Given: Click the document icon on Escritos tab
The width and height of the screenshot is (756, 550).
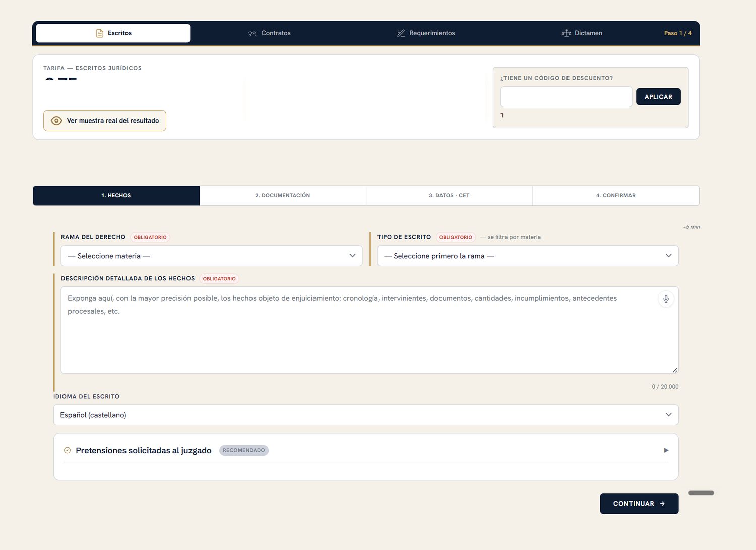Looking at the screenshot, I should click(x=100, y=33).
